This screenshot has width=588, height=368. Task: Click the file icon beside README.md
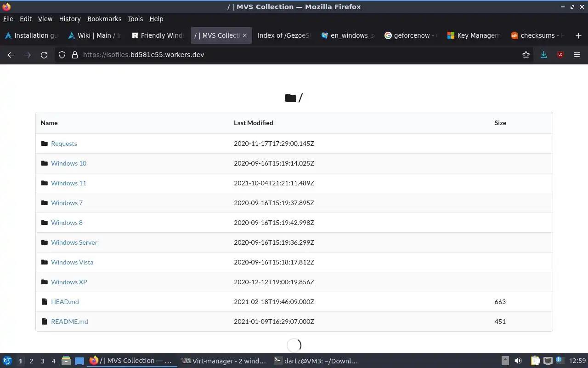[45, 322]
